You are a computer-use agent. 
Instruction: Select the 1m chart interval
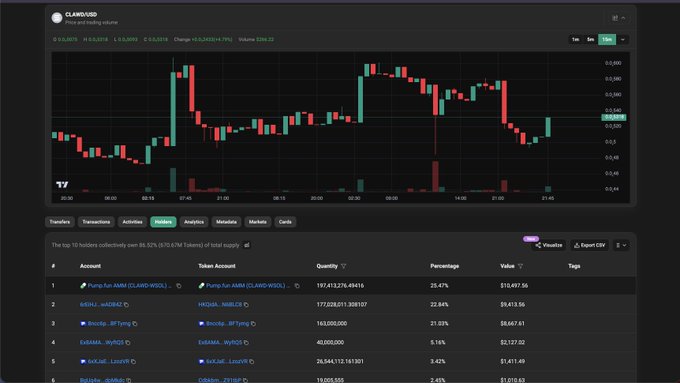pos(575,39)
